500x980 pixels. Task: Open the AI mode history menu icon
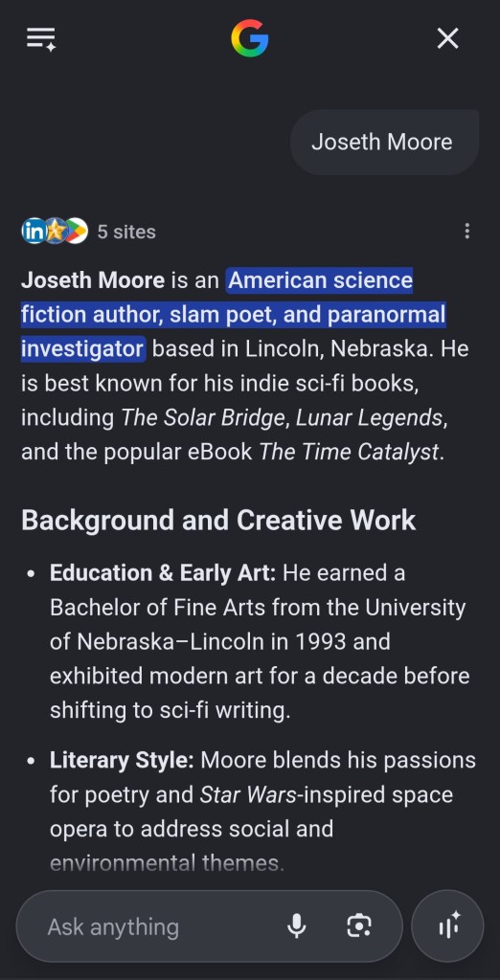[41, 38]
